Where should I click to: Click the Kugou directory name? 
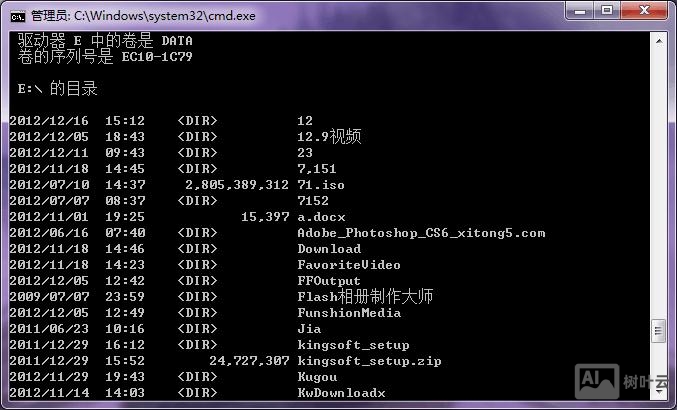(317, 377)
